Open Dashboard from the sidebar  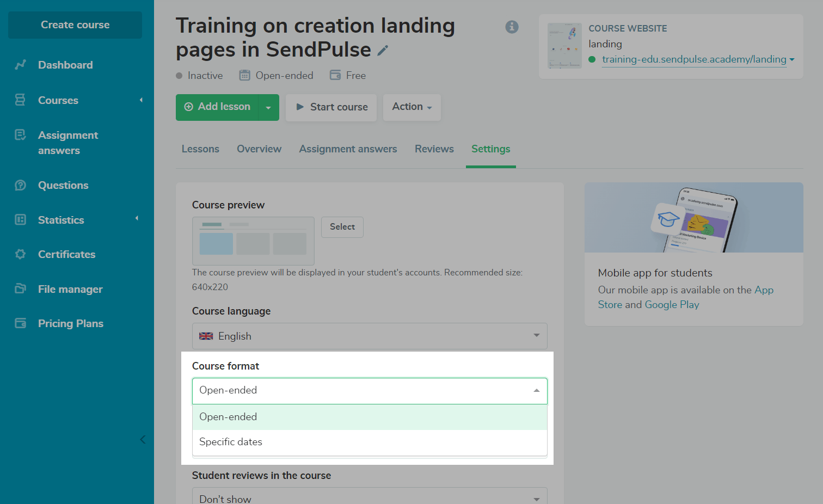point(65,65)
